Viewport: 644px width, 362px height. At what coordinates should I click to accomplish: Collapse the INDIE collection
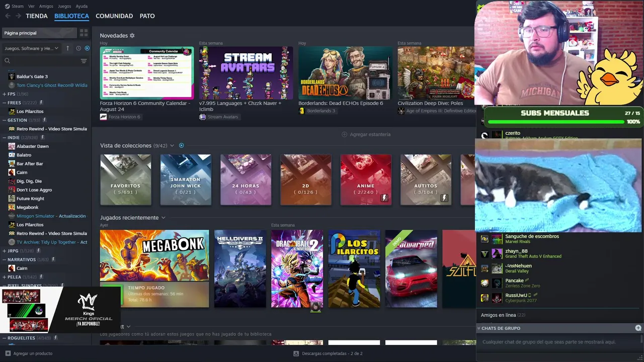(5, 137)
